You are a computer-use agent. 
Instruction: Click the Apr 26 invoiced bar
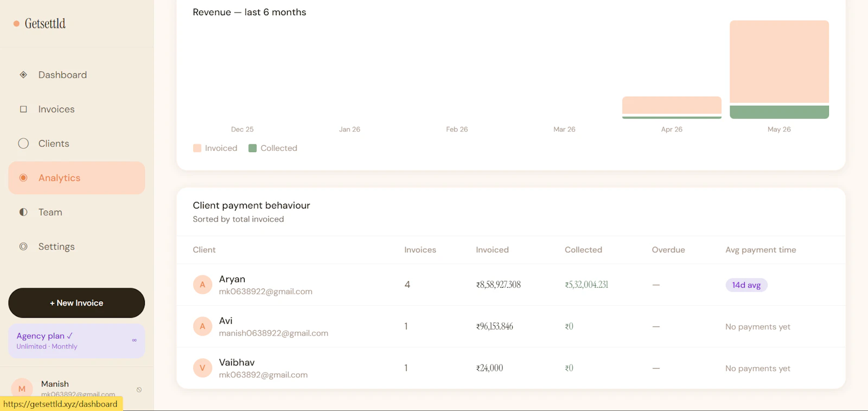(x=672, y=105)
